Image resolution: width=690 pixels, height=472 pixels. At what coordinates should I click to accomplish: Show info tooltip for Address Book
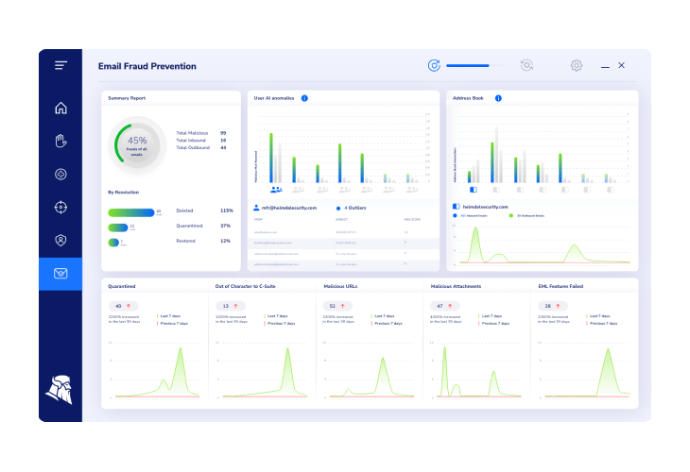pyautogui.click(x=498, y=98)
